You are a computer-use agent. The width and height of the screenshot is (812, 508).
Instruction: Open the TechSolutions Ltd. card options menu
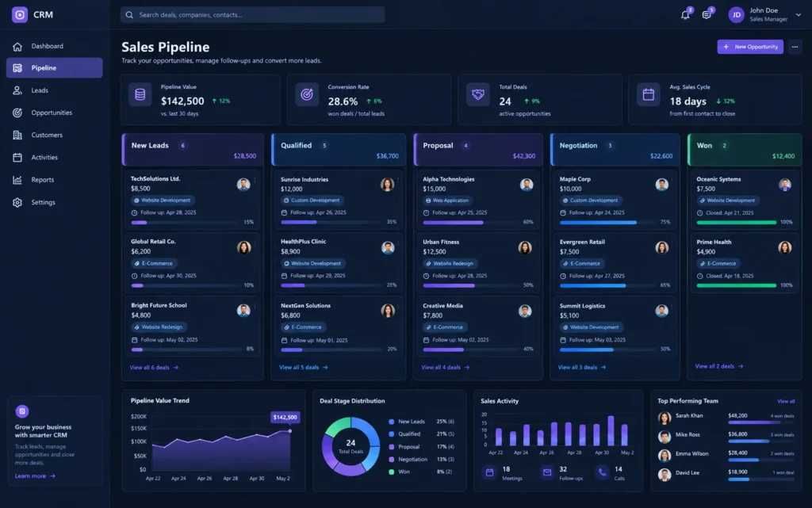(x=255, y=181)
